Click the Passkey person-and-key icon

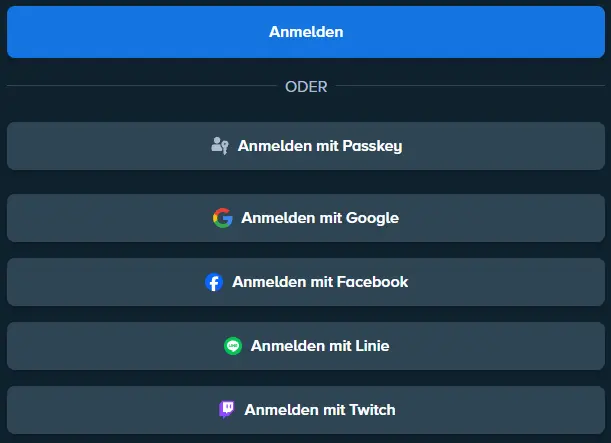point(221,146)
